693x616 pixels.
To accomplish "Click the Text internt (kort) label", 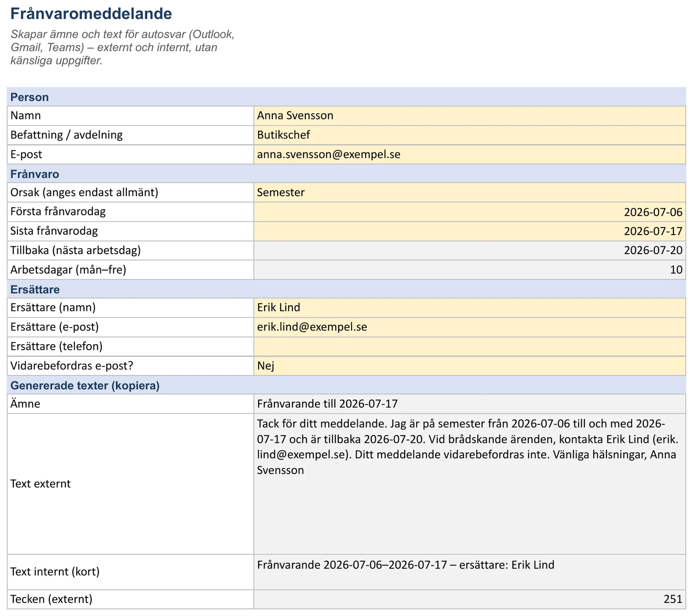I will [55, 572].
